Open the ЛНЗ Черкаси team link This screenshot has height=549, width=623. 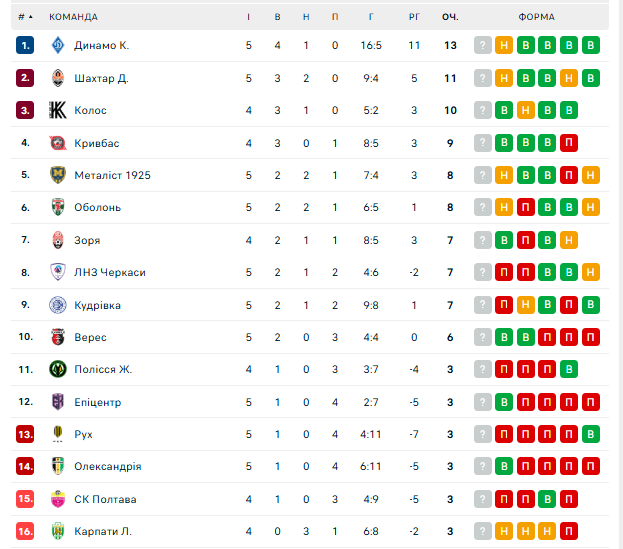tap(109, 273)
